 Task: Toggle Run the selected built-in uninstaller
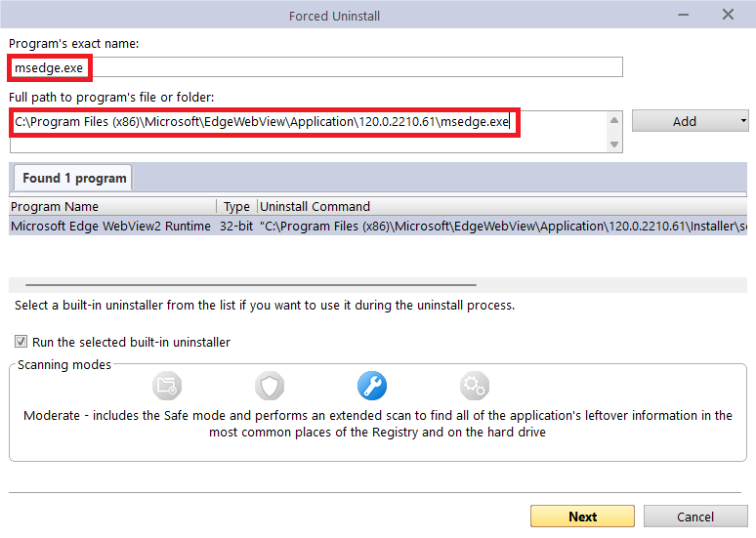coord(21,343)
